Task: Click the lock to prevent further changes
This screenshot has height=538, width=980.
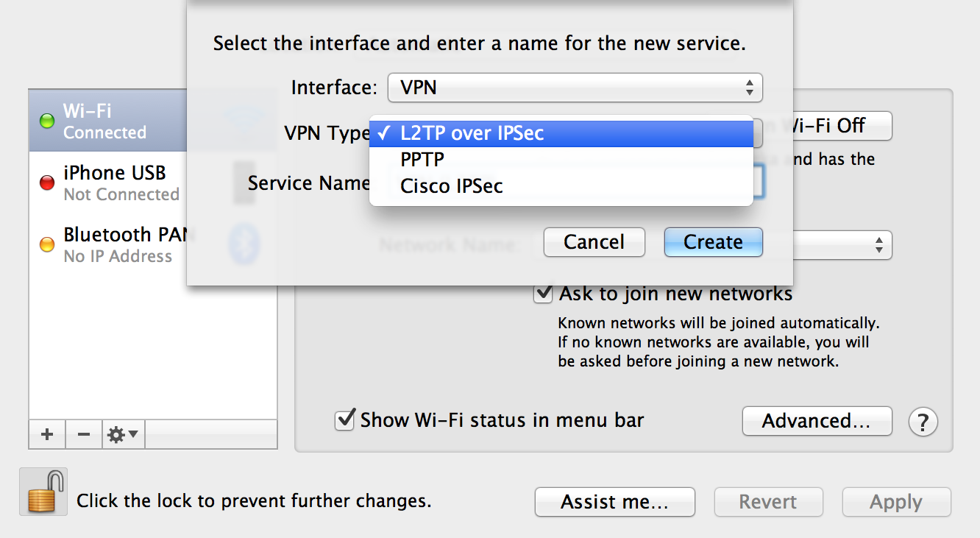Action: click(x=43, y=491)
